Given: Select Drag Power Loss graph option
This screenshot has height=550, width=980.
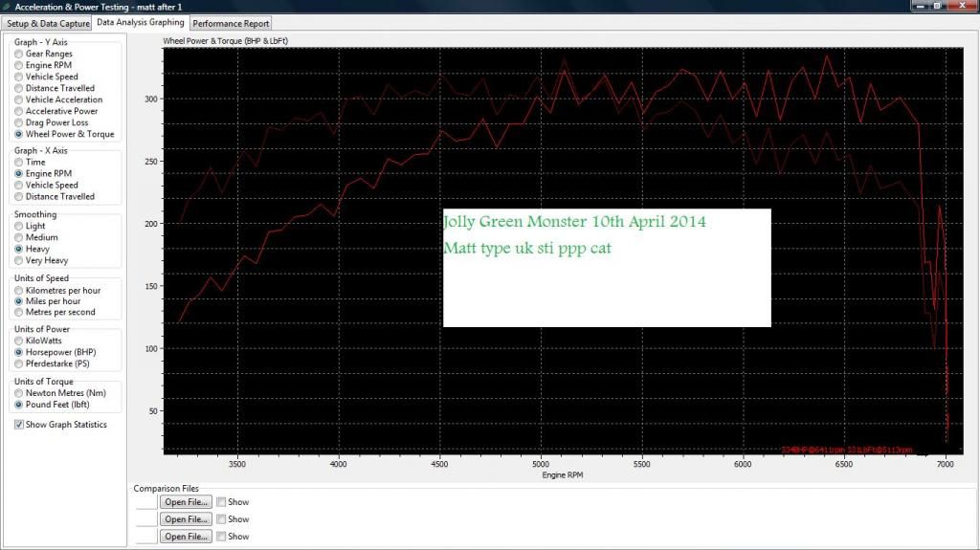Looking at the screenshot, I should (x=19, y=122).
